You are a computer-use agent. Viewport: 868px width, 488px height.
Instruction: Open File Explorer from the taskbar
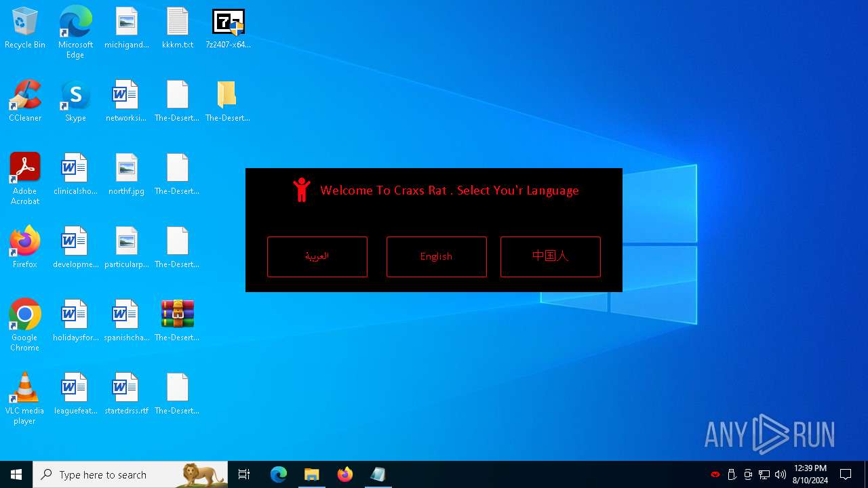pos(312,474)
